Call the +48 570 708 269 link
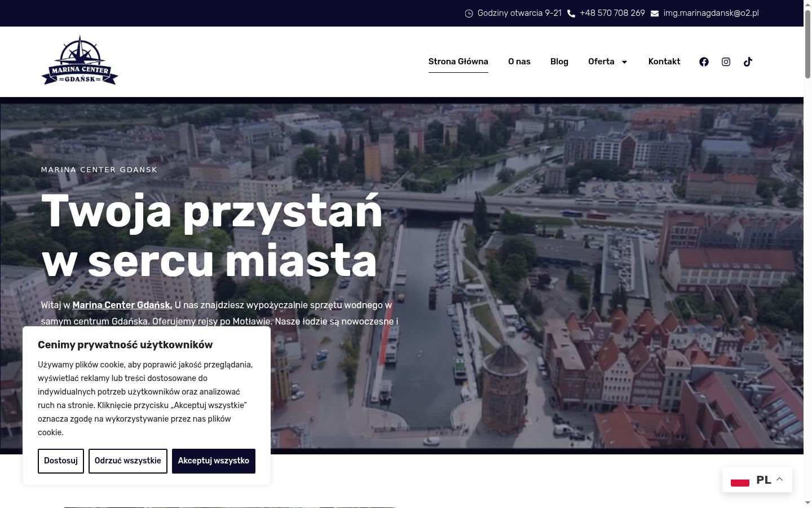Viewport: 812px width, 508px height. pos(612,13)
